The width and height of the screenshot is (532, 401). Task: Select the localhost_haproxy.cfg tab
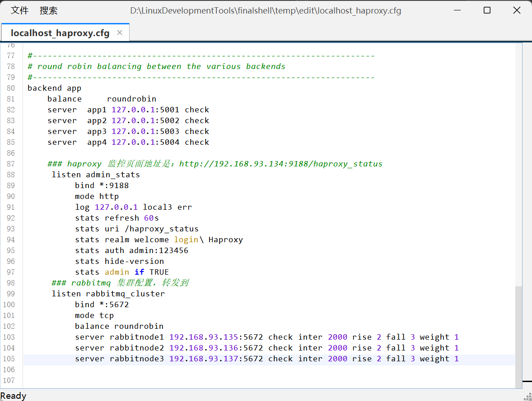click(60, 33)
